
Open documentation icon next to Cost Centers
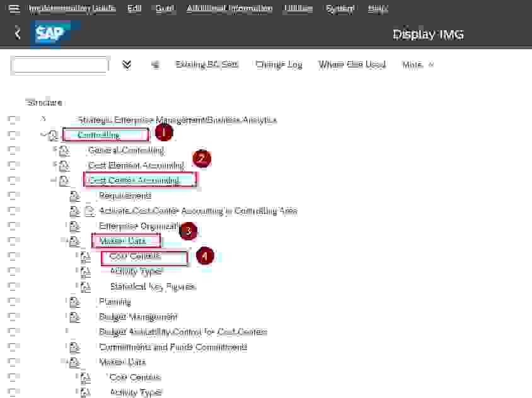[85, 257]
